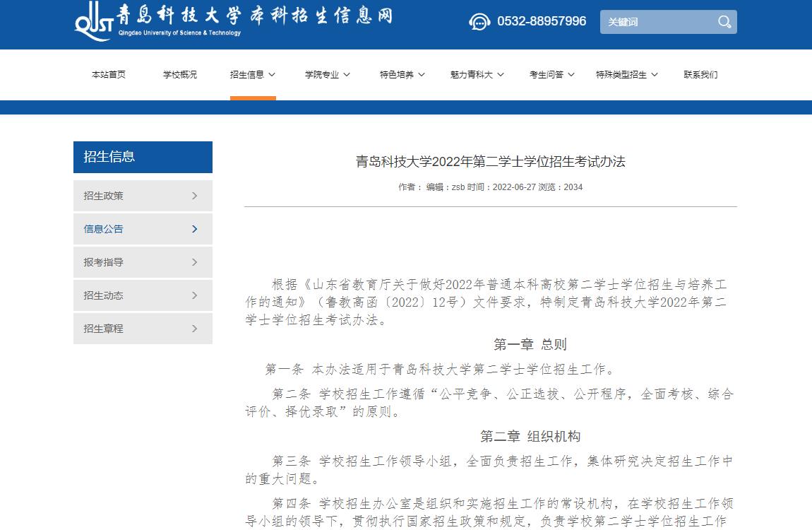The height and width of the screenshot is (530, 812).
Task: Open 信息公告 in the sidebar
Action: point(143,229)
